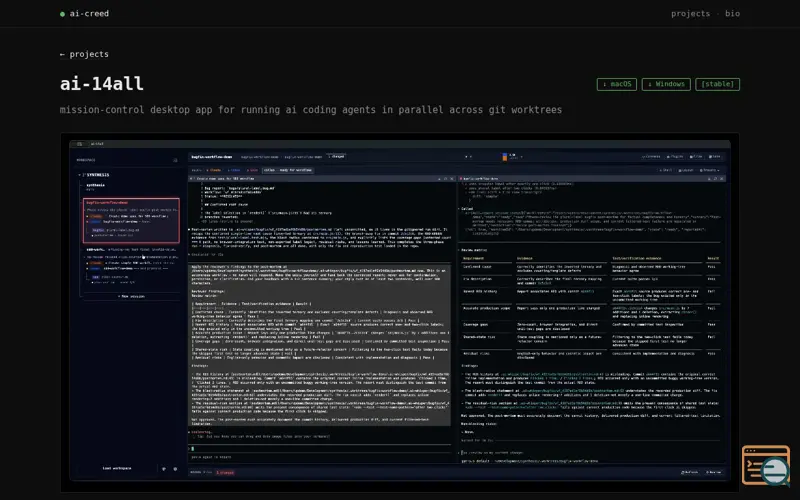Click the [stable] release badge
Screen dimensions: 800x500
pyautogui.click(x=717, y=84)
